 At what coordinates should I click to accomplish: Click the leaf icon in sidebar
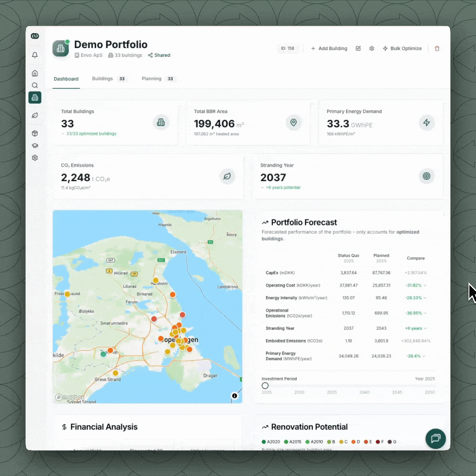[x=35, y=115]
